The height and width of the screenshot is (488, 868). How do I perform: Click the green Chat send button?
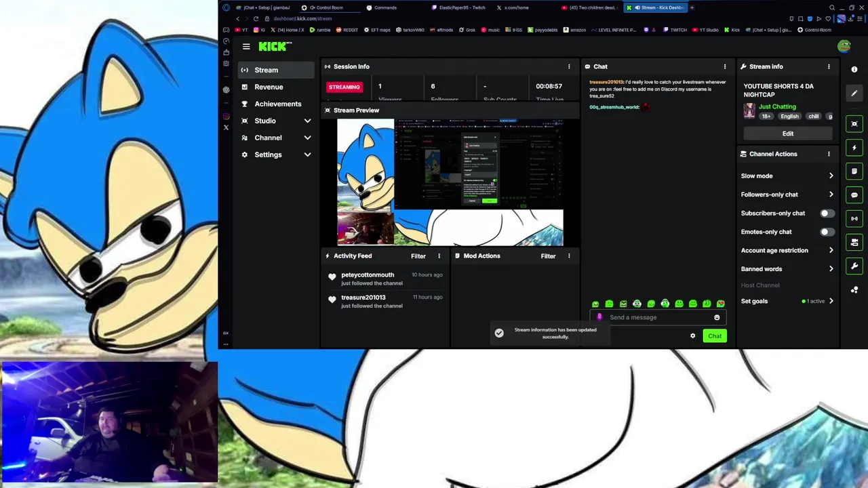point(715,336)
